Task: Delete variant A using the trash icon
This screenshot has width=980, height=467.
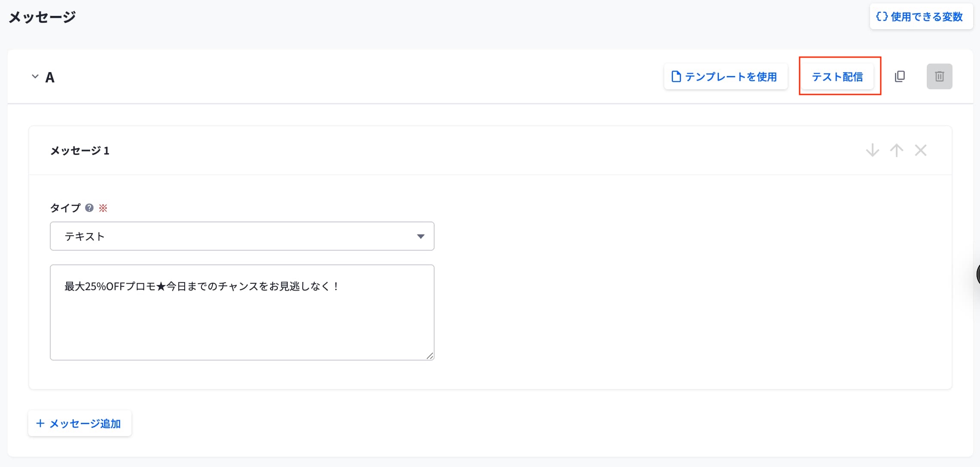Action: (x=939, y=76)
